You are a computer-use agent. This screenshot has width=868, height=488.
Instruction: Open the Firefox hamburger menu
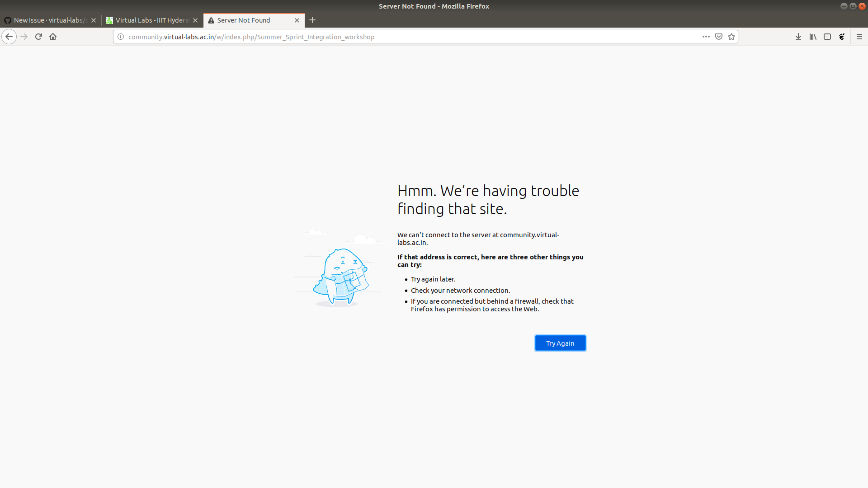coord(859,37)
